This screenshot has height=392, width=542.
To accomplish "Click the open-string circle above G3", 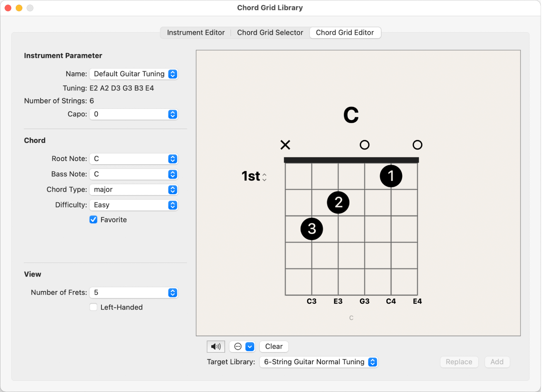I will (x=364, y=145).
